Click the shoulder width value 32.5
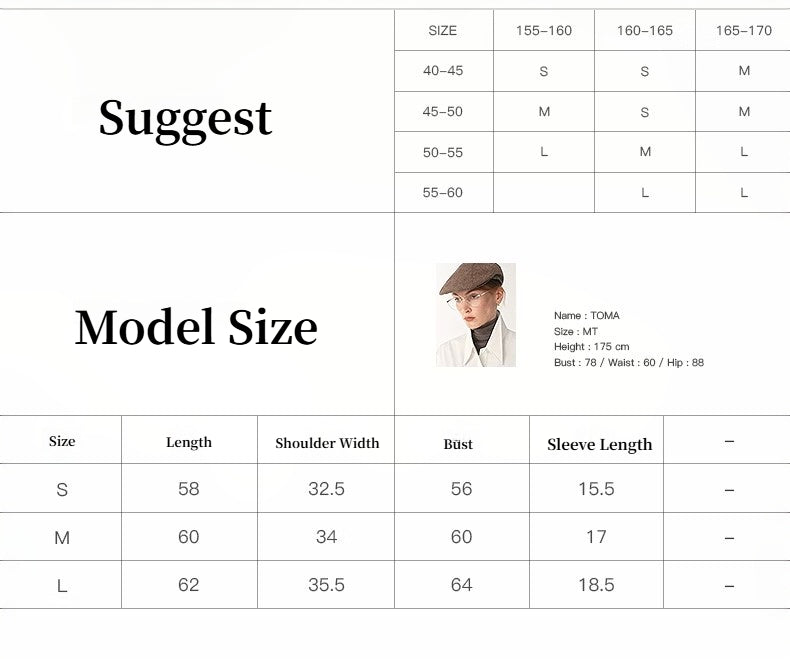The height and width of the screenshot is (659, 790). 326,489
